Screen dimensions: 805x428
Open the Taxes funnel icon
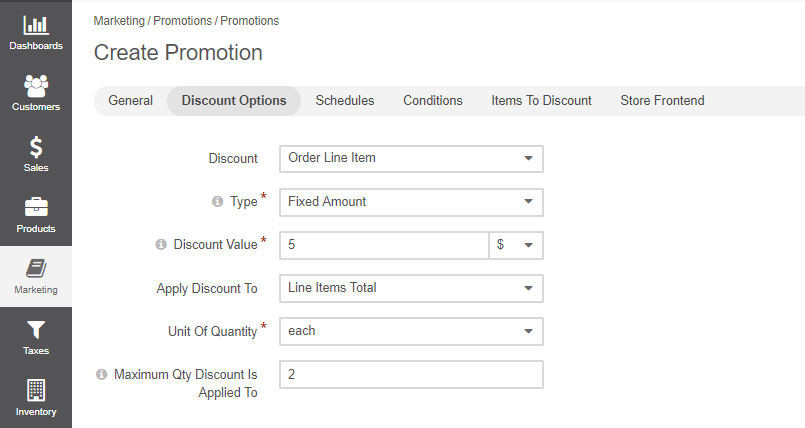[36, 330]
